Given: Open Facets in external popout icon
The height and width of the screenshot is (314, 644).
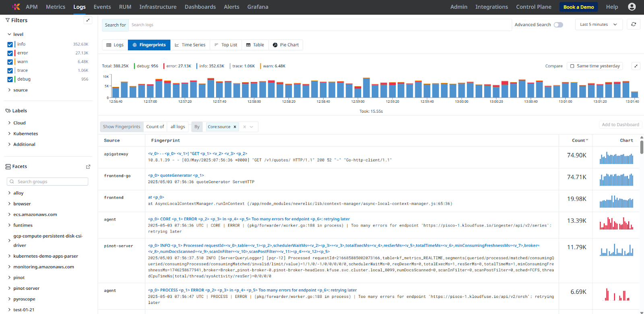Looking at the screenshot, I should coord(88,167).
